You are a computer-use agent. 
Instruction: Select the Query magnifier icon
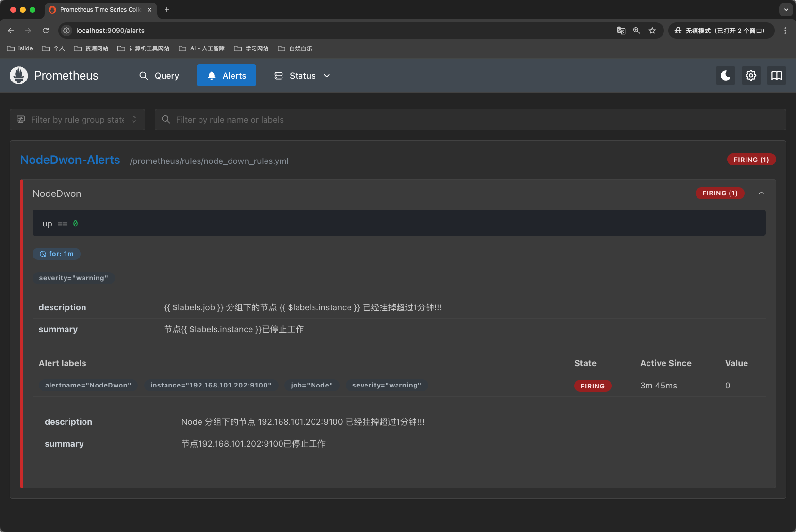[x=143, y=76]
